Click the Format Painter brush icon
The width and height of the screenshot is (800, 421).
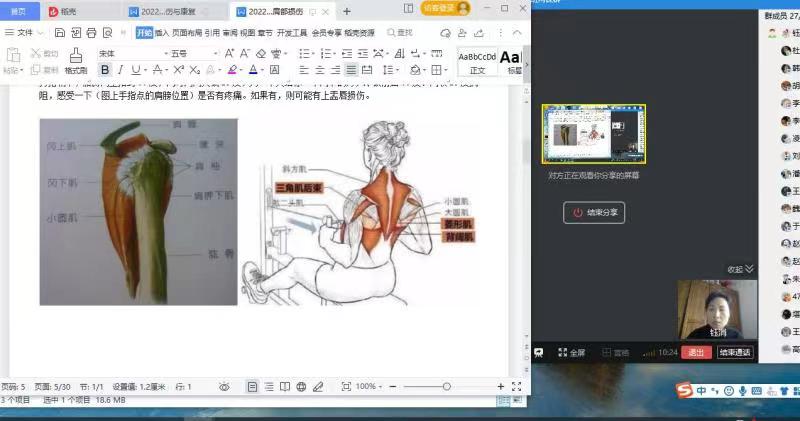(x=75, y=56)
